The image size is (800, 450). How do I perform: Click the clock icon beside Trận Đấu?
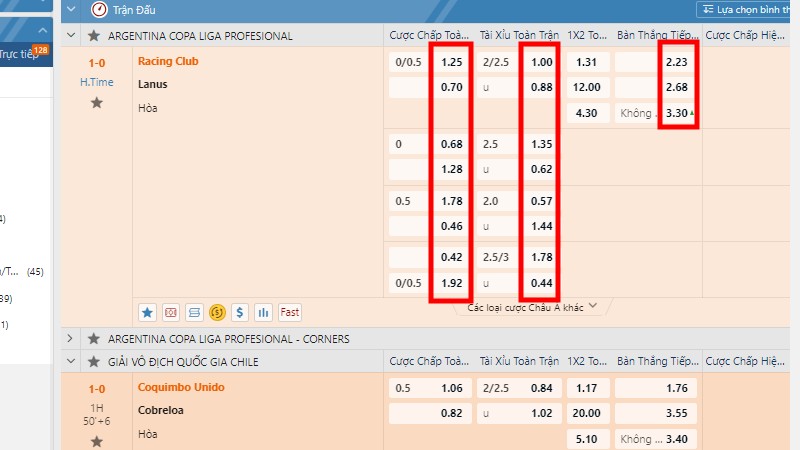tap(99, 10)
